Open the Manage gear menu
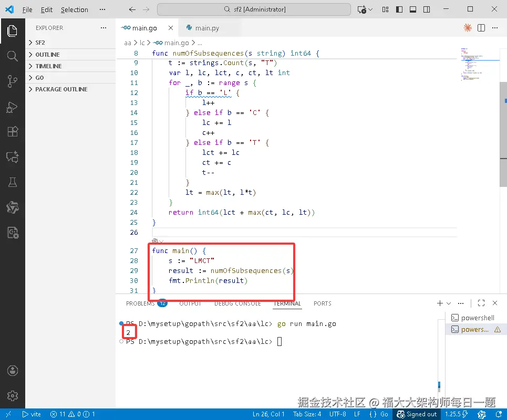 [x=12, y=396]
